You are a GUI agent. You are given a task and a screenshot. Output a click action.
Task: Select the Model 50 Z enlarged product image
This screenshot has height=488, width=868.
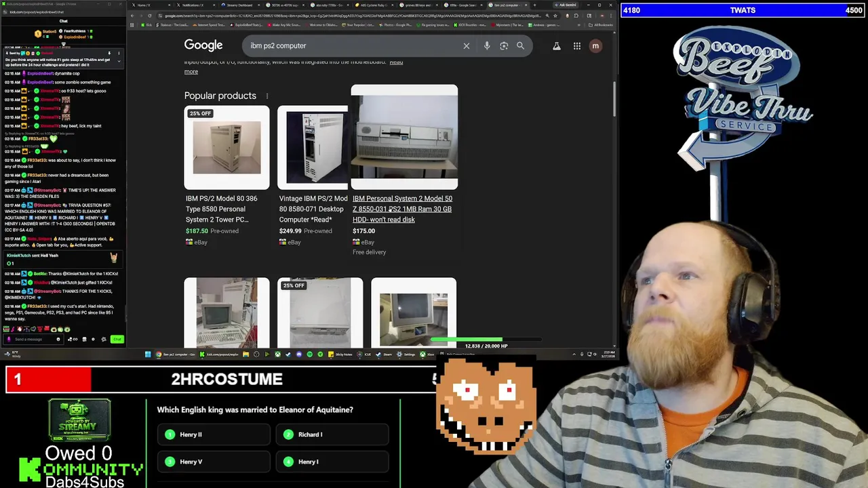(x=404, y=137)
